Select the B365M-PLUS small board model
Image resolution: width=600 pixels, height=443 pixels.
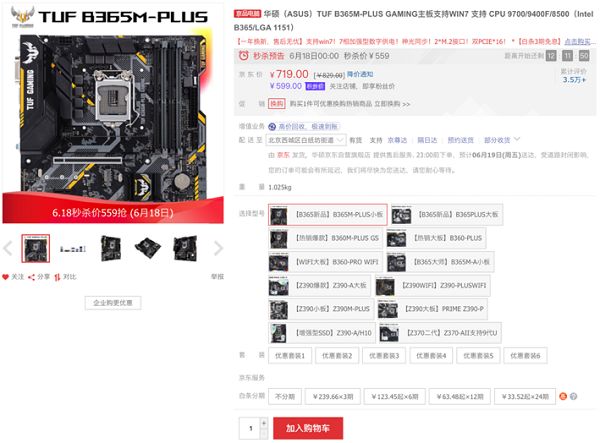pyautogui.click(x=328, y=215)
